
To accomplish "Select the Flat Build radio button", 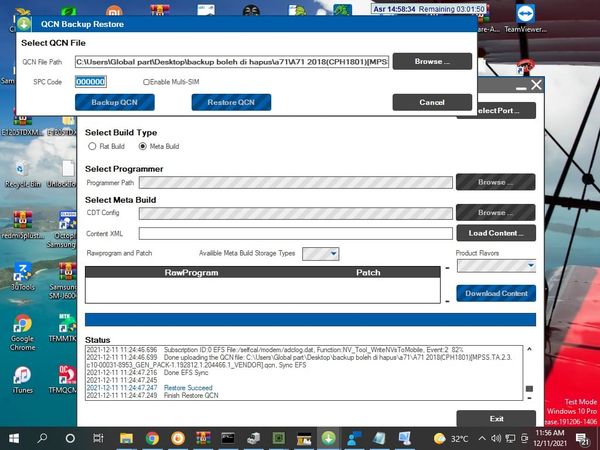I will click(92, 146).
